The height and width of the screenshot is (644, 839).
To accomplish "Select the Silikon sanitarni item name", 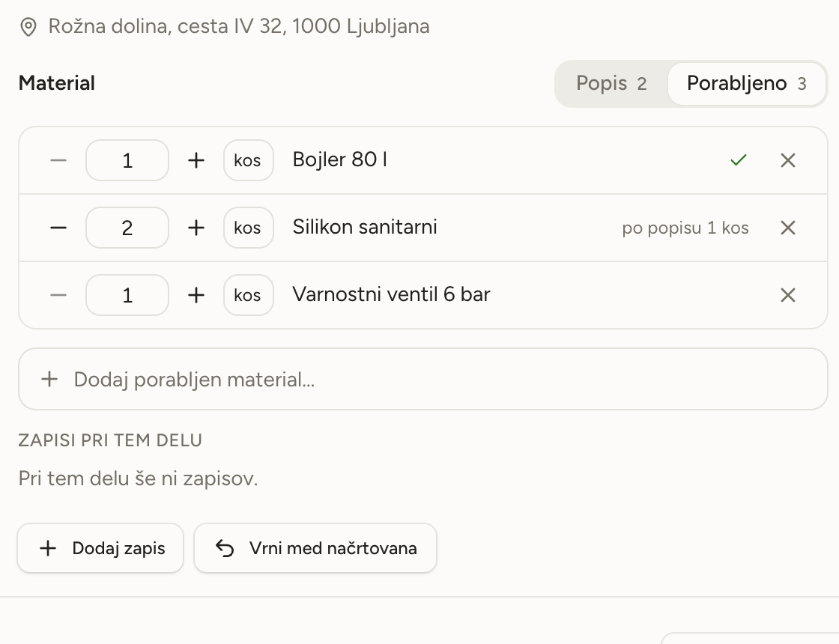I will coord(365,227).
